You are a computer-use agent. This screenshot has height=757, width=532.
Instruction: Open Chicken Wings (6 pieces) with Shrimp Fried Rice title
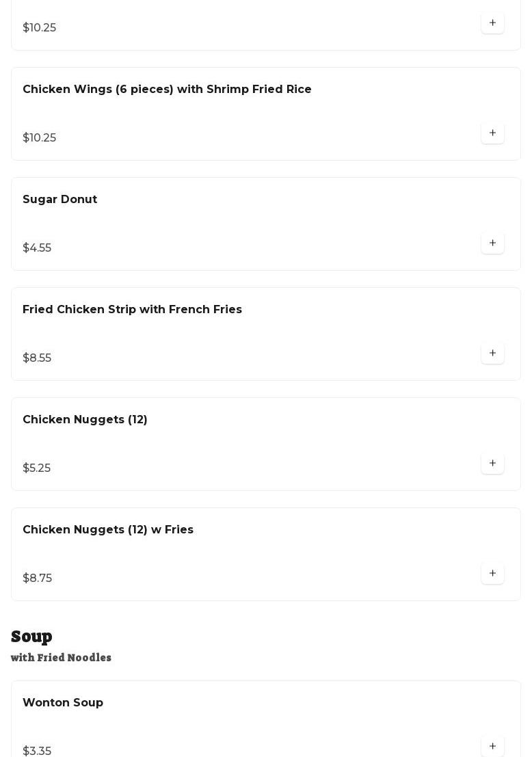click(x=167, y=90)
